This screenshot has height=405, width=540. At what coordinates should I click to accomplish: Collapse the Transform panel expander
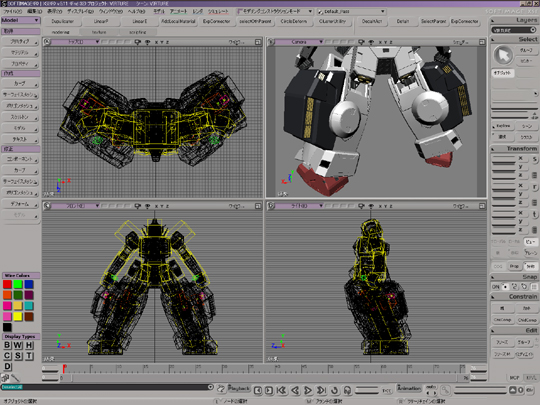(493, 149)
